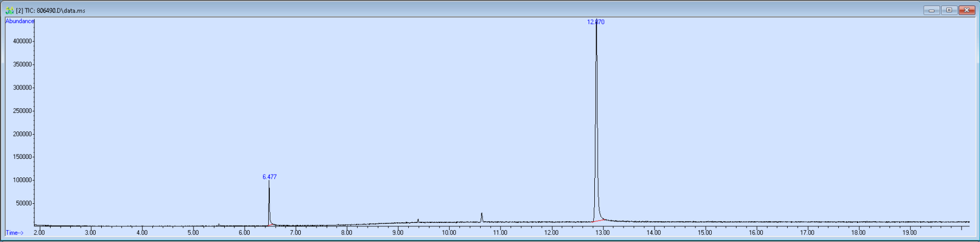The width and height of the screenshot is (980, 242).
Task: Click the 2.00 time axis label
Action: pos(39,232)
